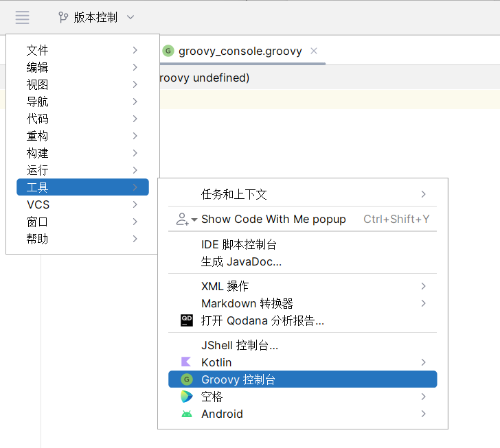Choose 生成 JavaDoc... from tools menu

point(241,261)
